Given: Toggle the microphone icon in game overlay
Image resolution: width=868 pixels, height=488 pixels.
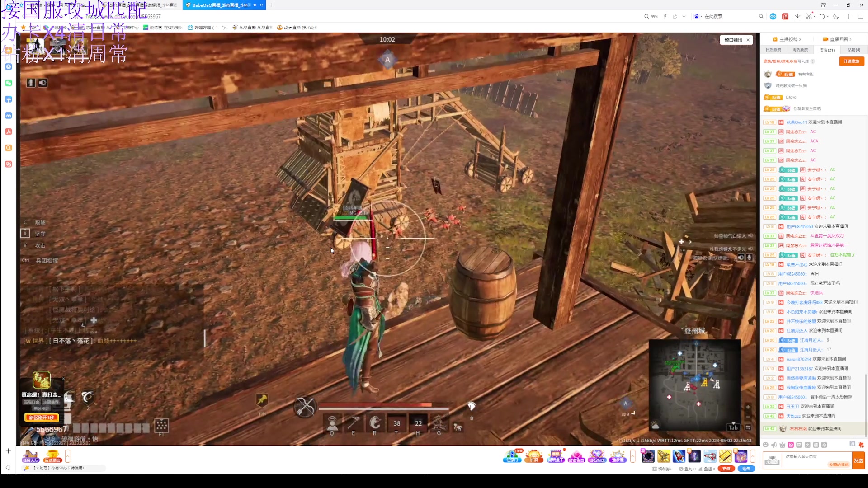Looking at the screenshot, I should pyautogui.click(x=31, y=83).
